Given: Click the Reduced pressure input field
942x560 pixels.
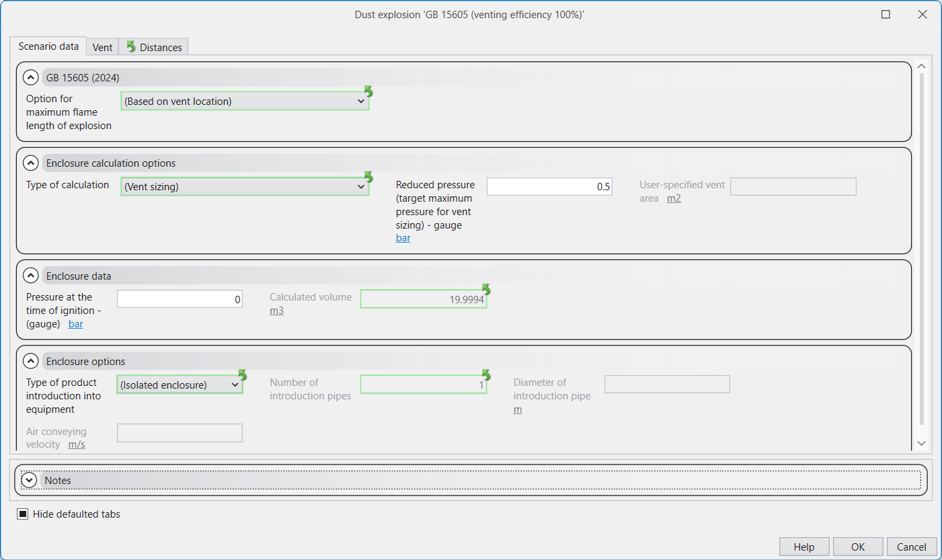Looking at the screenshot, I should 549,187.
